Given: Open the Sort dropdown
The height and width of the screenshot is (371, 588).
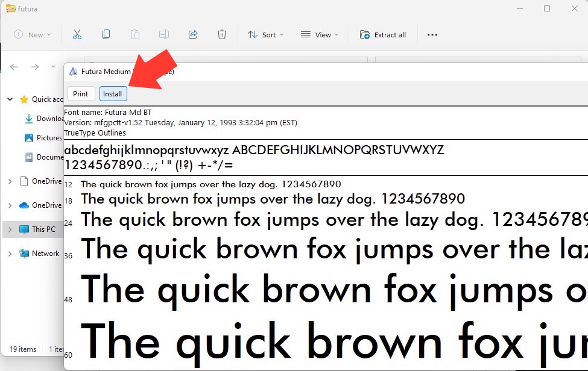Looking at the screenshot, I should (265, 35).
